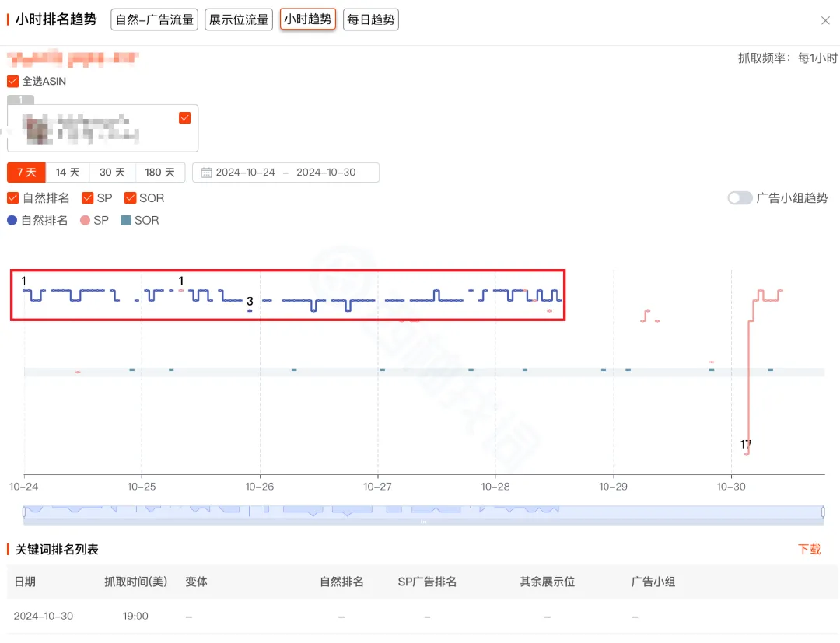Click the 10-27 label on the chart axis

(377, 487)
